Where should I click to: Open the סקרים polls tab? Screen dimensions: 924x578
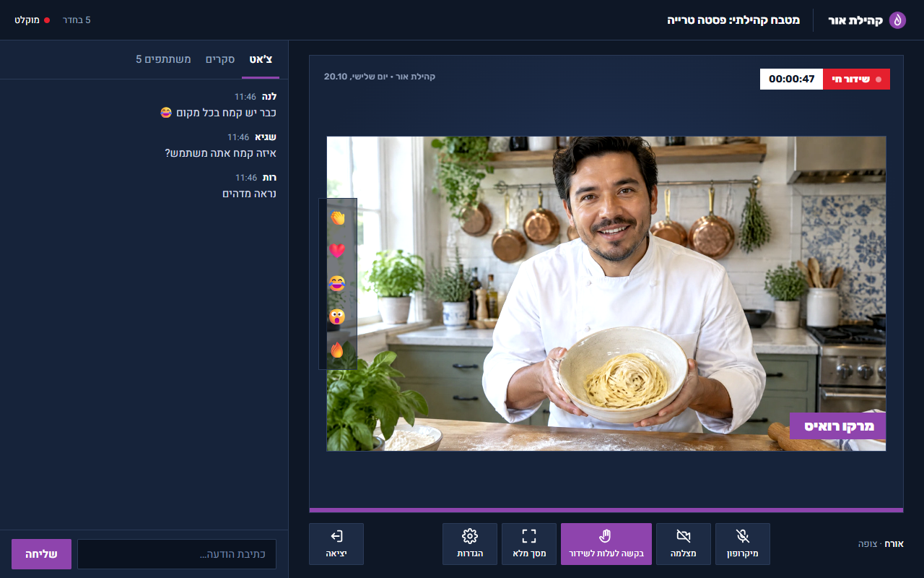tap(219, 59)
